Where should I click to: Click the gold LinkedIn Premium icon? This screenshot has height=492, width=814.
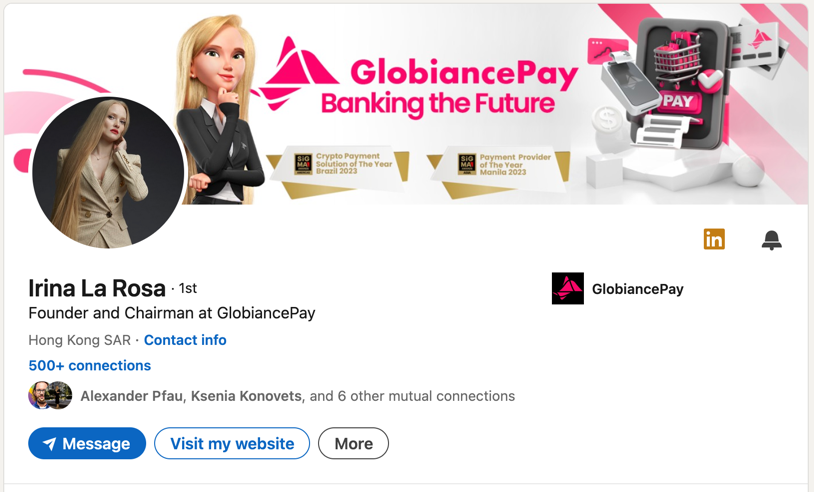714,239
